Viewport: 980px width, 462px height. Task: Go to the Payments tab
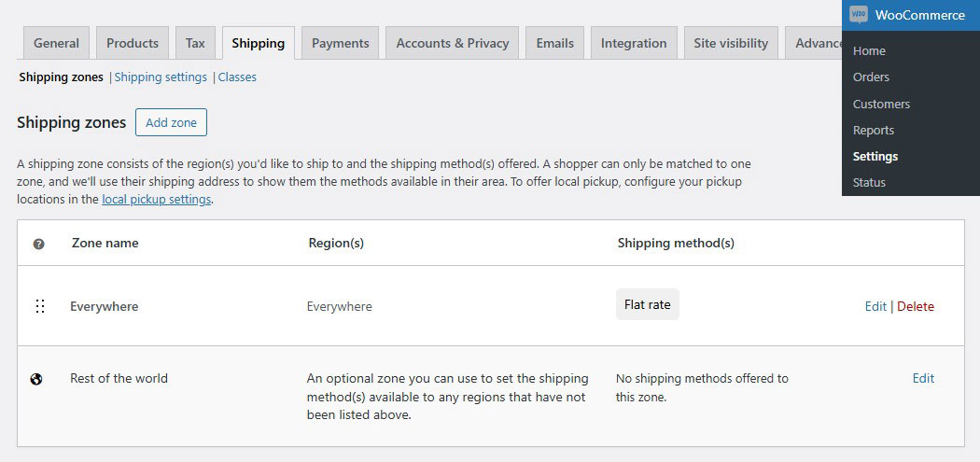pos(340,43)
